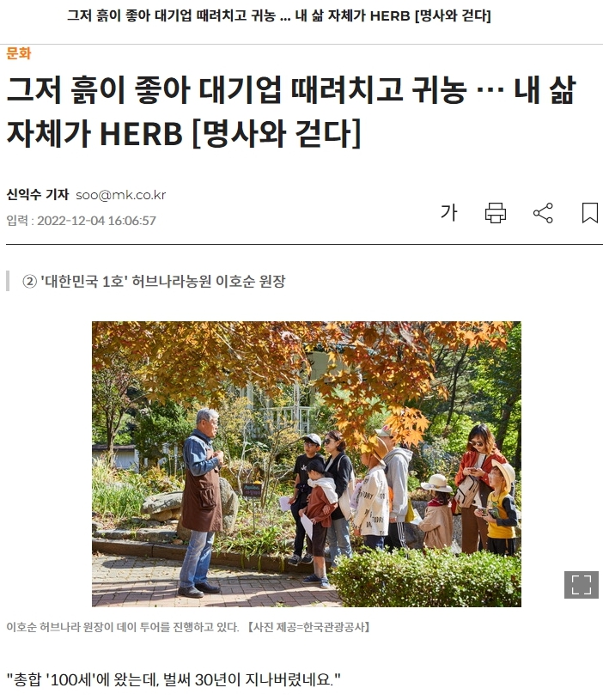Click reporter name 신익수 기자
Viewport: 603px width, 700px height.
point(38,195)
